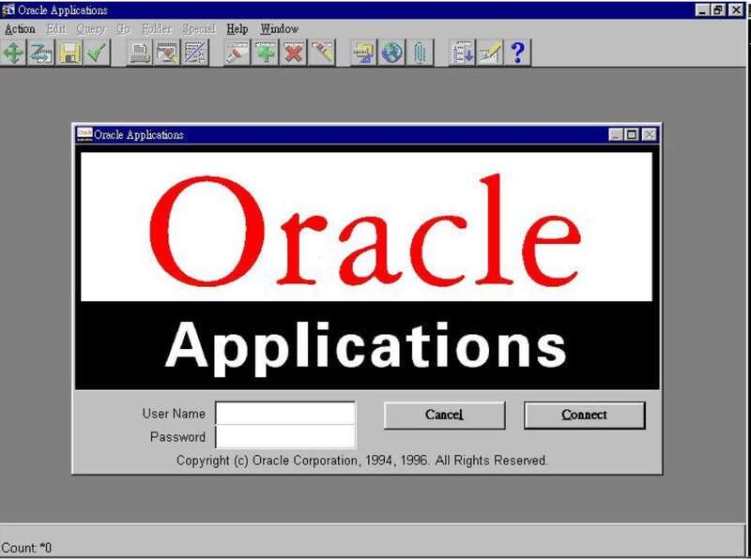Click the main window title bar system icon
The image size is (751, 560).
pyautogui.click(x=8, y=10)
